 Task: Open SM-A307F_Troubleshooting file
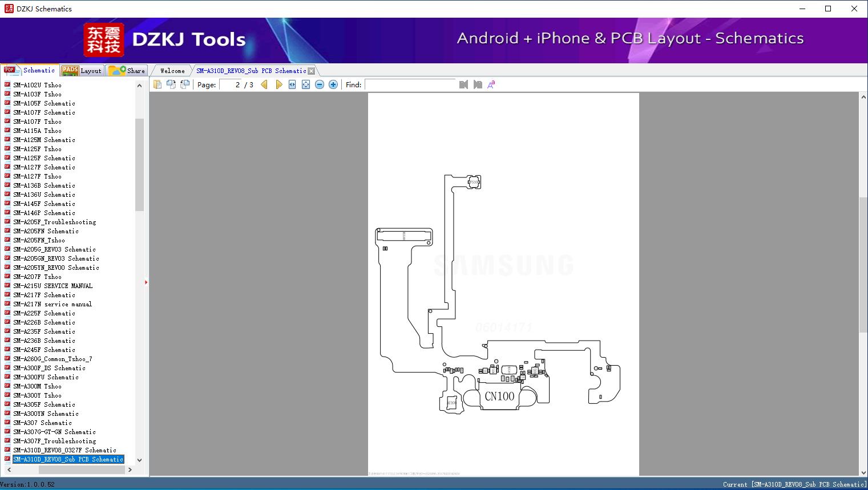[x=55, y=441]
